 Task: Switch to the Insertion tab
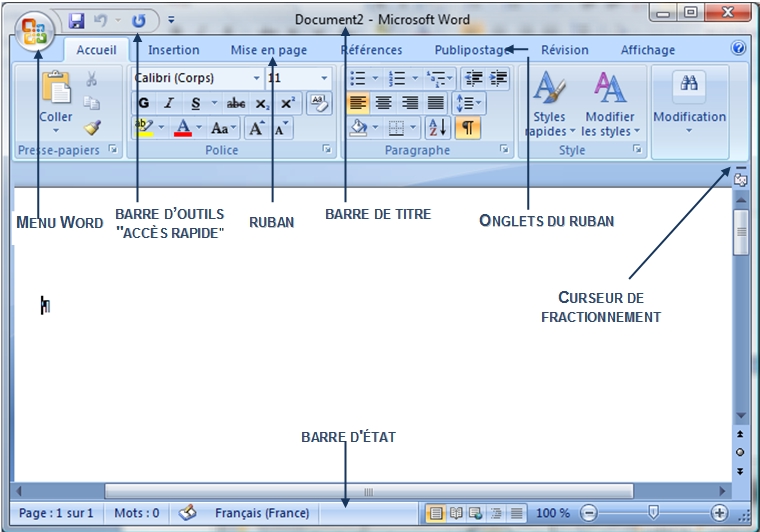[x=174, y=50]
